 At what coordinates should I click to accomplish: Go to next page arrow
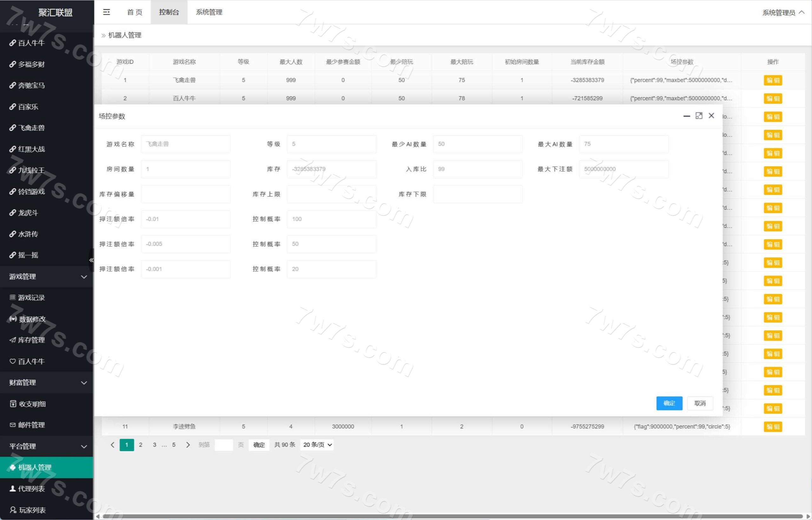(188, 445)
